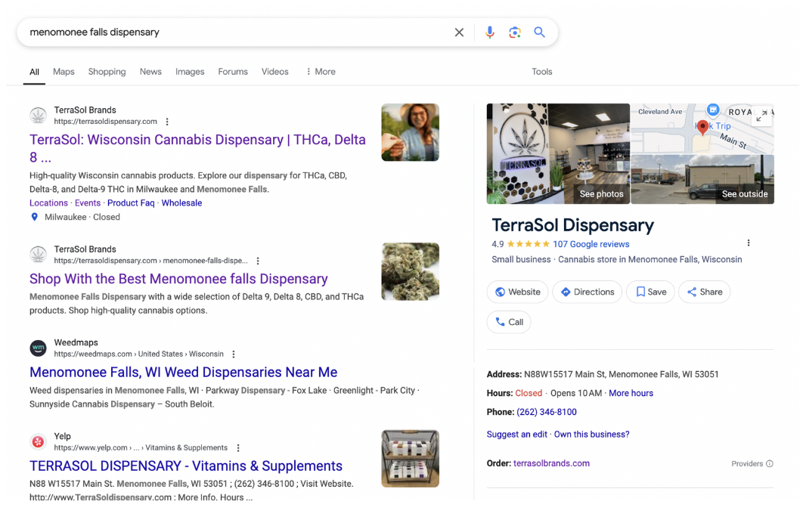This screenshot has height=532, width=803.
Task: Click the blue magnifying glass search icon
Action: coord(539,32)
